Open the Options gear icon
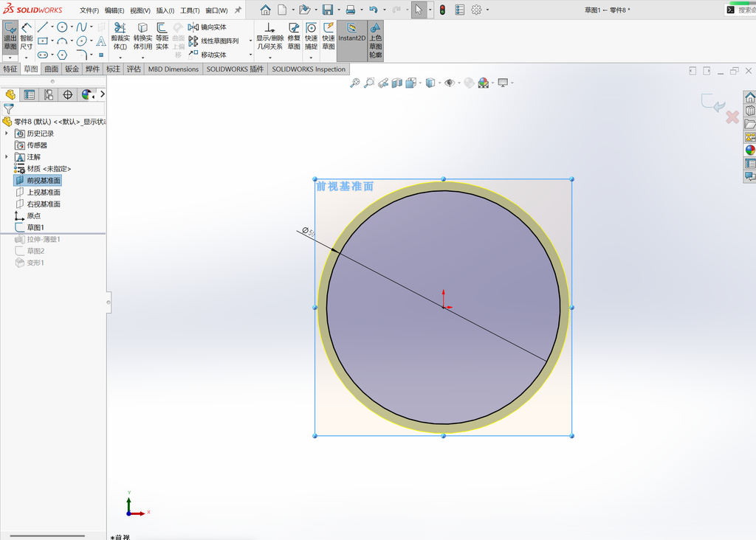 [476, 10]
